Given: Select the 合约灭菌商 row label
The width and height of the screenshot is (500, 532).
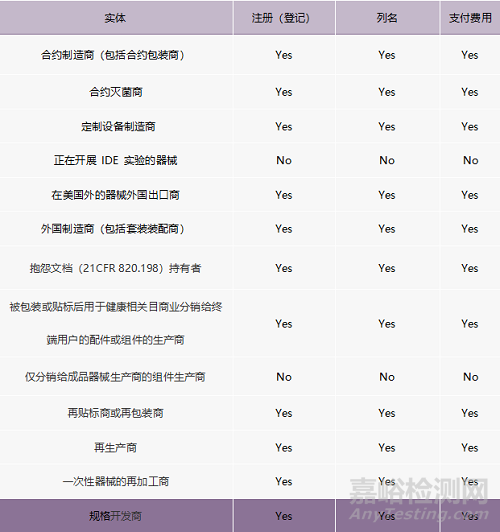Looking at the screenshot, I should click(116, 92).
